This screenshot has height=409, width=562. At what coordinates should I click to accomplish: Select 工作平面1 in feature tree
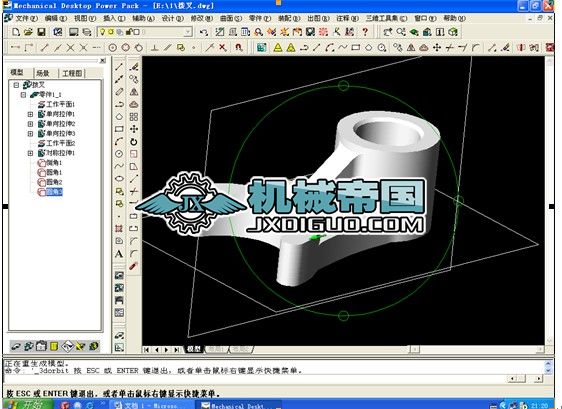click(x=57, y=104)
